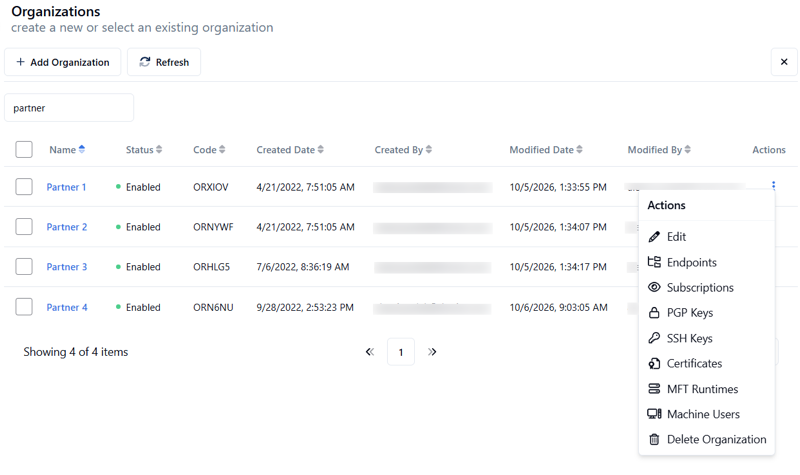The width and height of the screenshot is (800, 475).
Task: Choose Edit from the Actions menu
Action: (x=707, y=237)
